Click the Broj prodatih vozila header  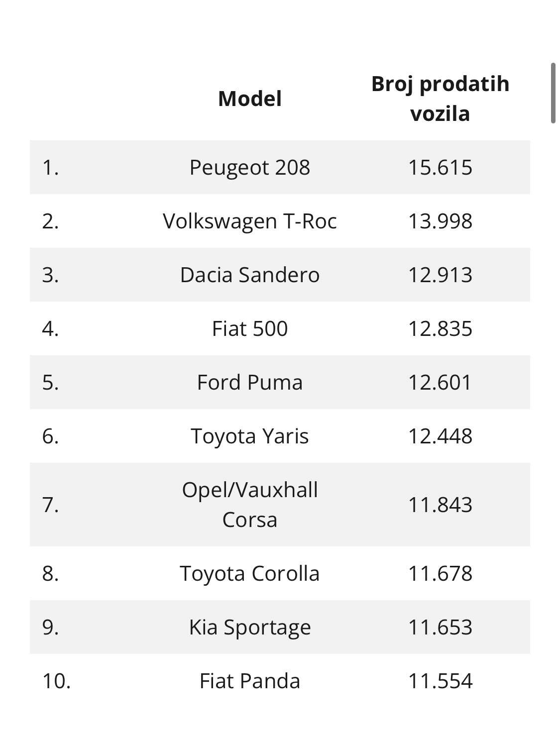pyautogui.click(x=440, y=99)
